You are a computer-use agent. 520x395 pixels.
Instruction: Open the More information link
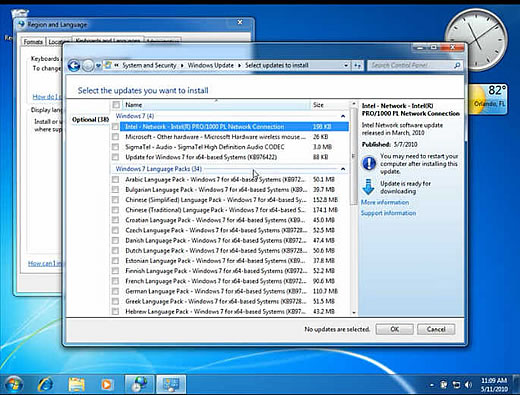(x=385, y=202)
